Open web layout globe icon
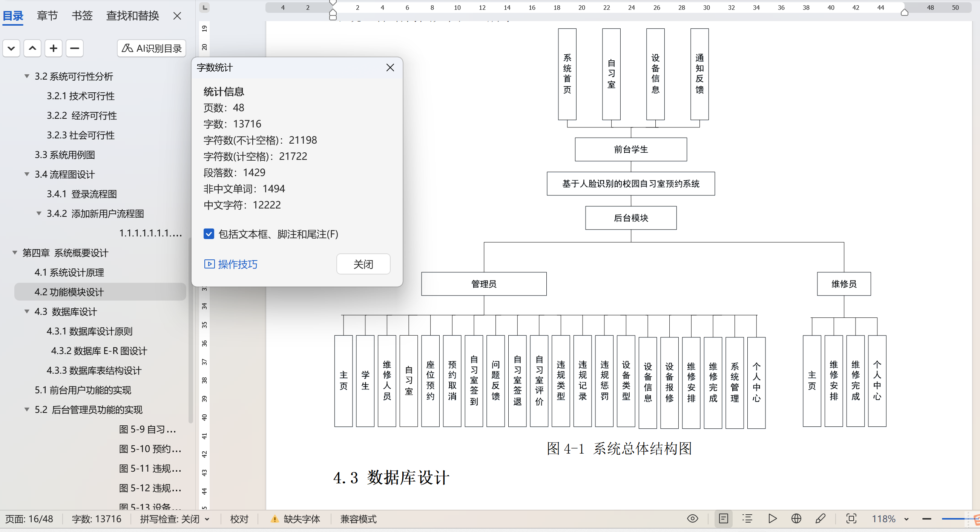 pyautogui.click(x=796, y=519)
